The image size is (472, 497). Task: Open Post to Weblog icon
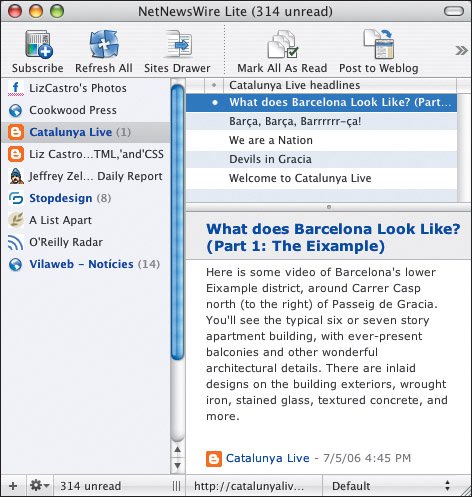pyautogui.click(x=379, y=44)
